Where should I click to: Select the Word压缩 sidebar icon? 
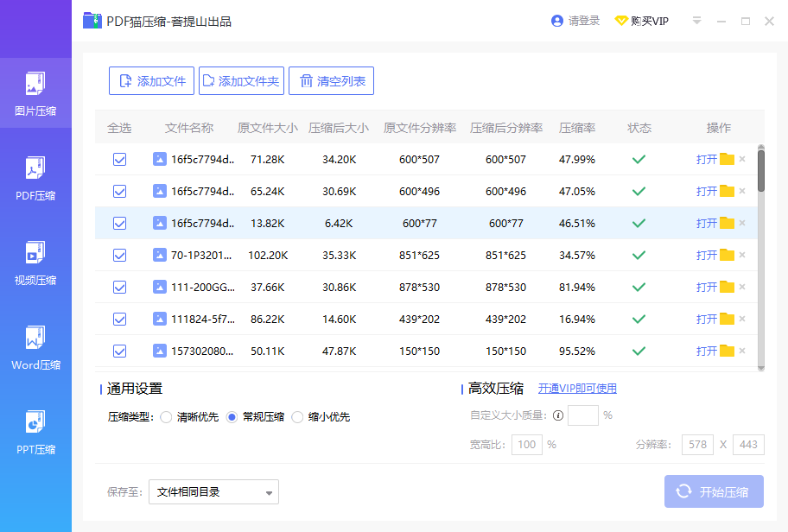[x=35, y=347]
